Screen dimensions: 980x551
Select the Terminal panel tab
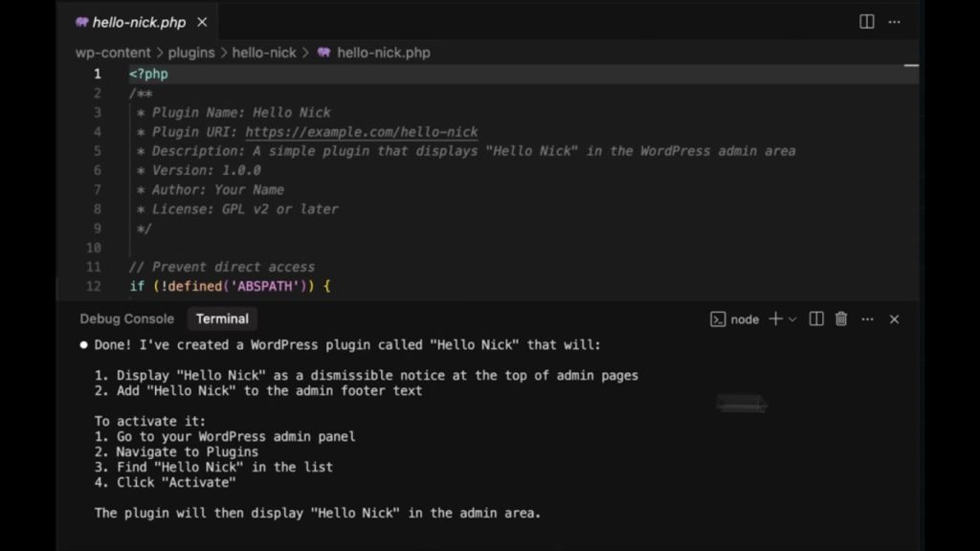pyautogui.click(x=222, y=320)
